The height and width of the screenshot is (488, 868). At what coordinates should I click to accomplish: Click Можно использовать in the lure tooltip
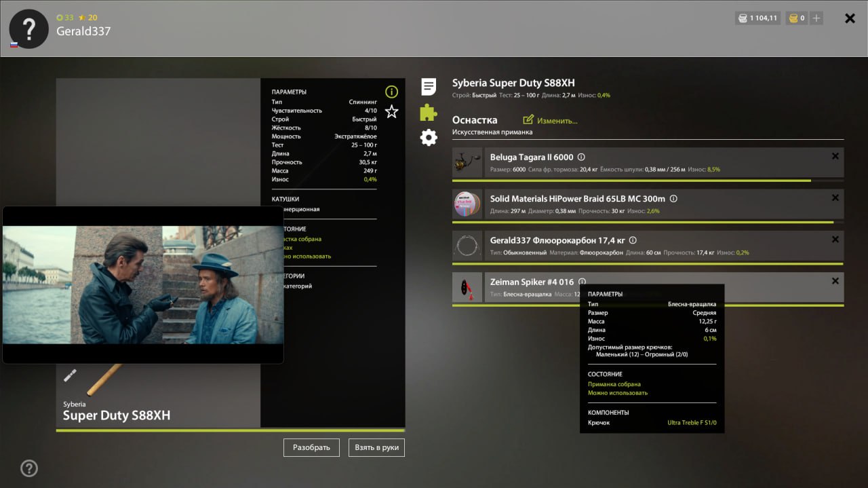point(618,393)
